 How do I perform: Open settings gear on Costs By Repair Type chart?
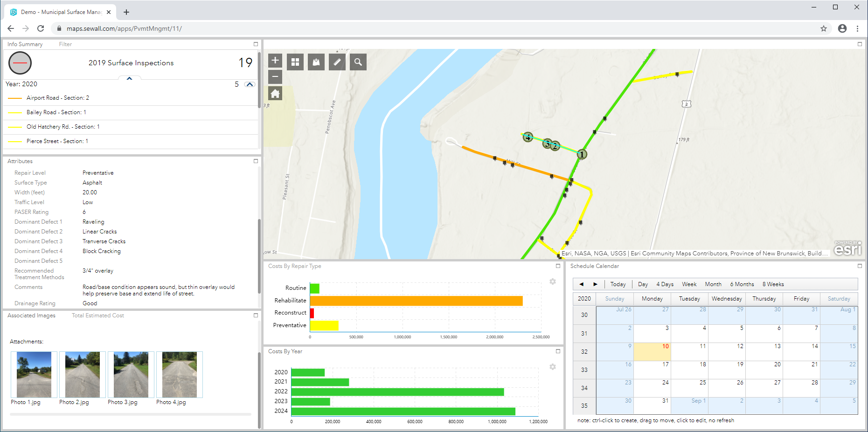pos(553,281)
